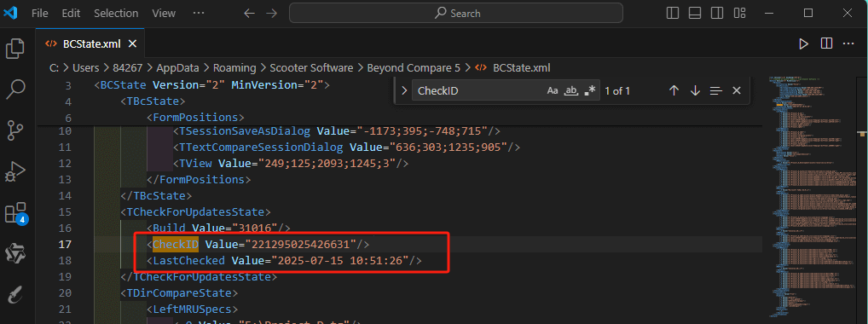Run the file with the play icon
The width and height of the screenshot is (868, 324).
(x=804, y=44)
